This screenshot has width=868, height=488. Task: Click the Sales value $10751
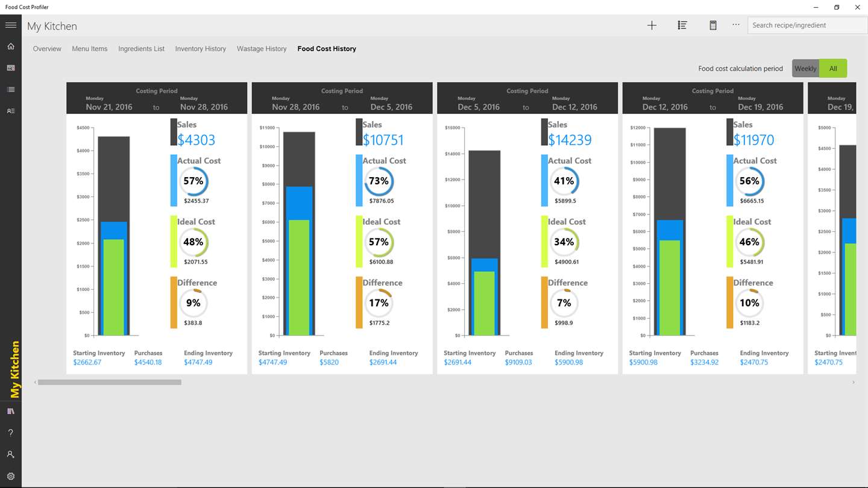pyautogui.click(x=383, y=140)
